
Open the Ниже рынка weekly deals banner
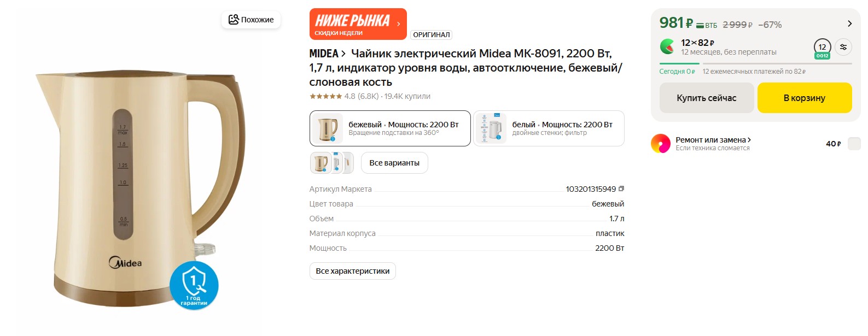(x=358, y=24)
